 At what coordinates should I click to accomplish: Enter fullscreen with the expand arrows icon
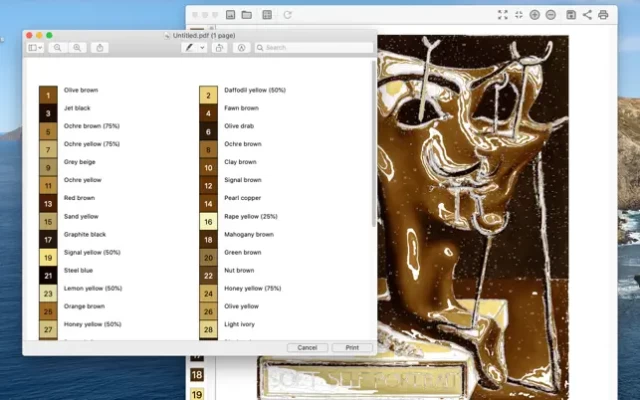(502, 15)
